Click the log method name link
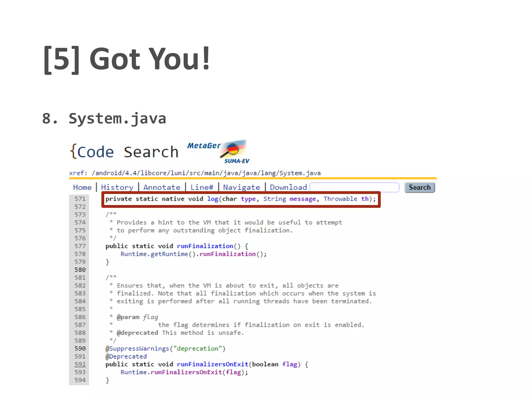The height and width of the screenshot is (399, 532). [213, 199]
